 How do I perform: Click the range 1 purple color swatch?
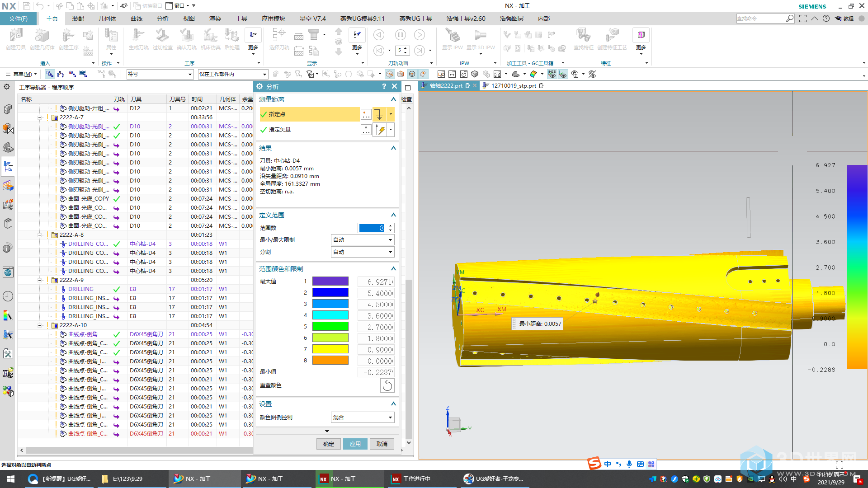point(330,282)
